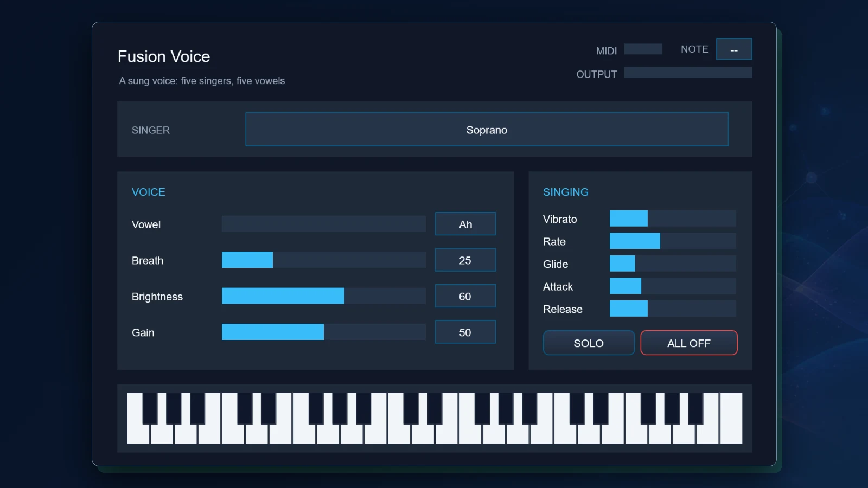Adjust the Breath slider
Screen dimensions: 868x488
(323, 260)
